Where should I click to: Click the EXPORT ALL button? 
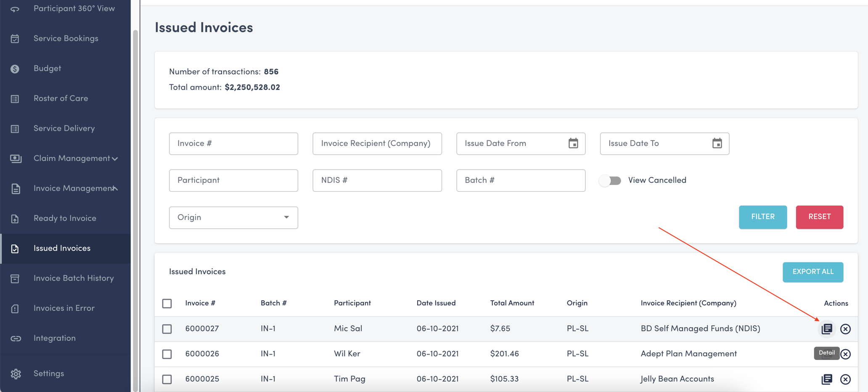point(812,272)
